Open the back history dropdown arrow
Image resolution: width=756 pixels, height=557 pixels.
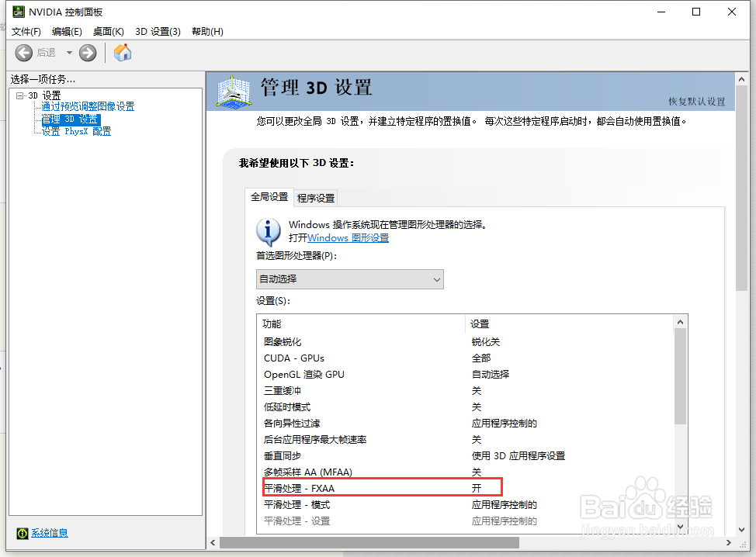(69, 53)
